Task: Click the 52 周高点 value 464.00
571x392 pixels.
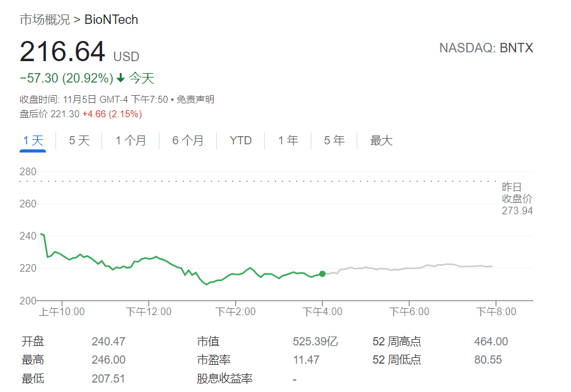Action: pos(490,342)
